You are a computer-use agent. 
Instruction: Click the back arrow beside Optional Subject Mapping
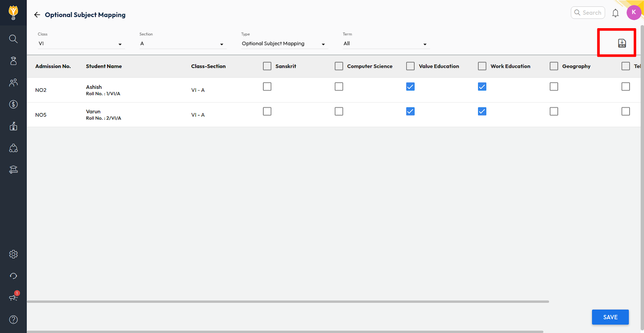37,15
